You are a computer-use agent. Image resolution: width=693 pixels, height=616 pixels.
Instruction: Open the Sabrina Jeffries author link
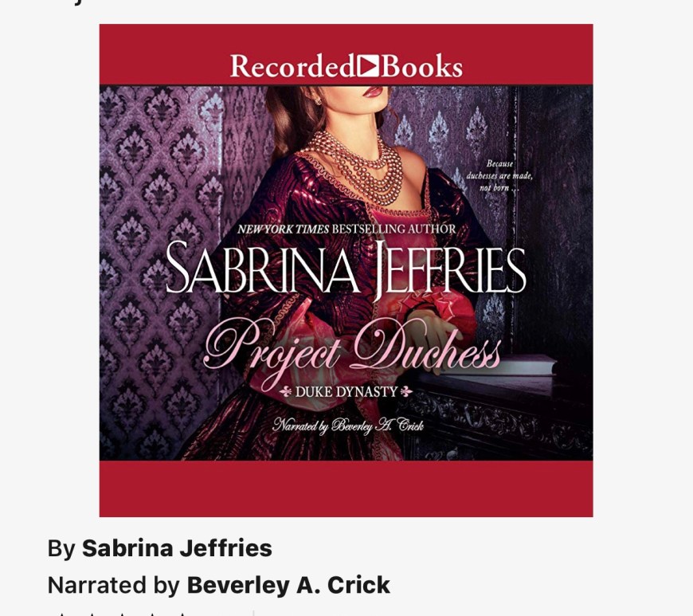tap(177, 548)
